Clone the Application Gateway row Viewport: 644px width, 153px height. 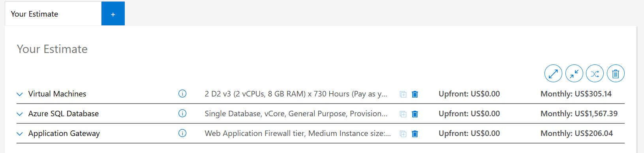pos(403,134)
